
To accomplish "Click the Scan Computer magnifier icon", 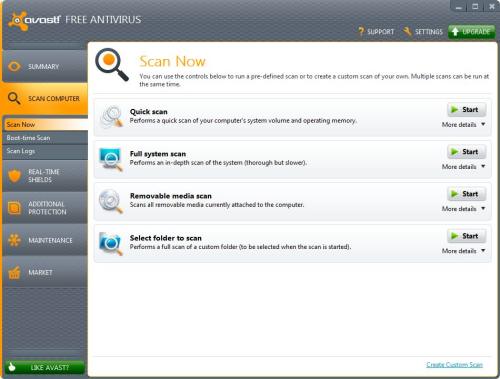I will [14, 99].
